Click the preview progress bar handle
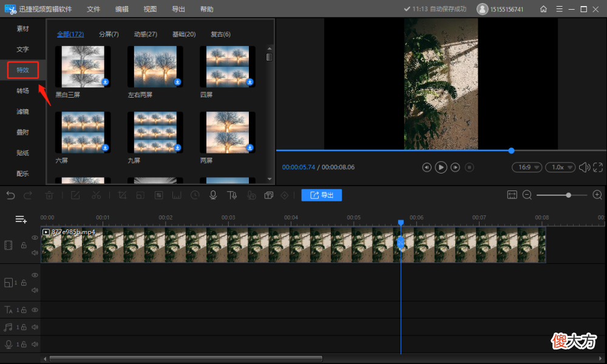 tap(511, 150)
